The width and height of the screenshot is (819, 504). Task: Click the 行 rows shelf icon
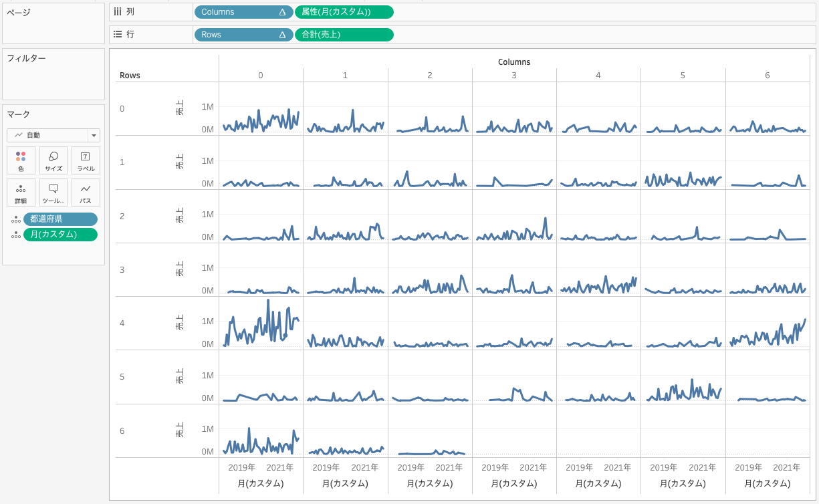tap(118, 34)
